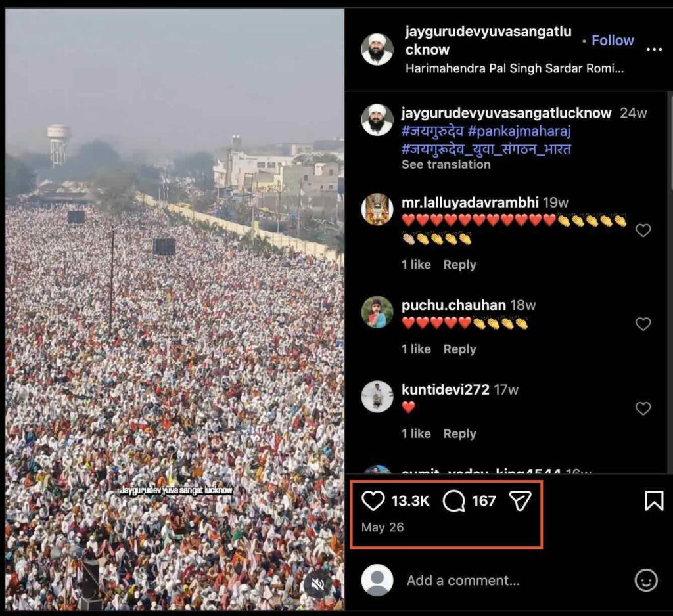The height and width of the screenshot is (616, 673).
Task: Click See translation under the caption
Action: [446, 164]
